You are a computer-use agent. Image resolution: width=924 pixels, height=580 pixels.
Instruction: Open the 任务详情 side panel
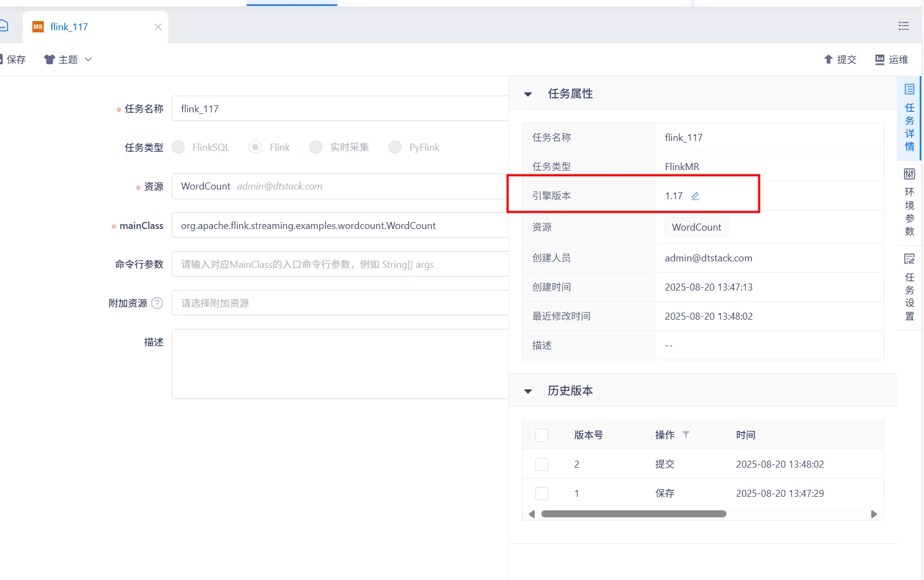909,119
